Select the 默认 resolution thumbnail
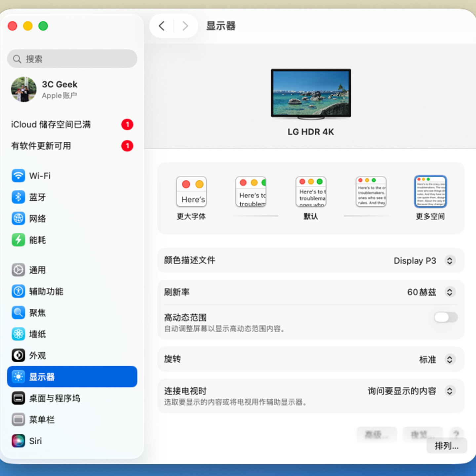The width and height of the screenshot is (476, 476). point(311,192)
